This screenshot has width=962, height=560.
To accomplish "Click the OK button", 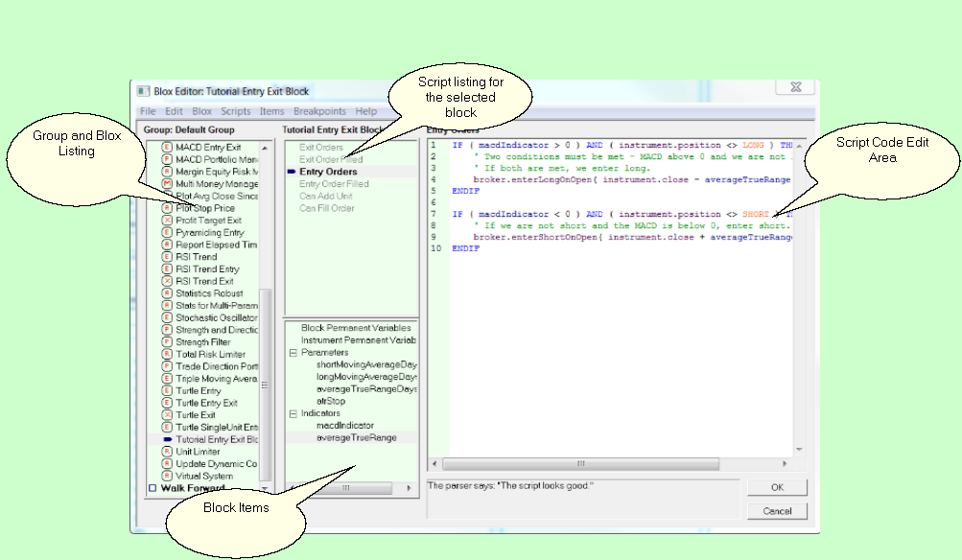I will click(x=777, y=487).
